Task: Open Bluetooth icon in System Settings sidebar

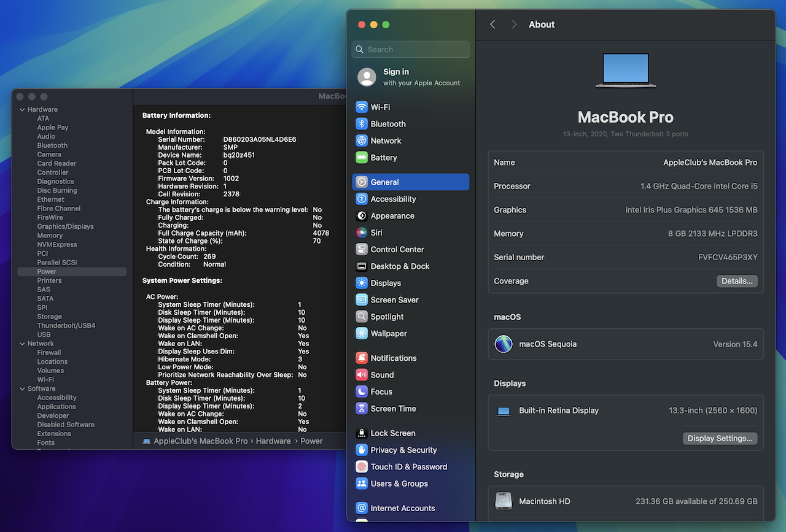Action: [362, 124]
